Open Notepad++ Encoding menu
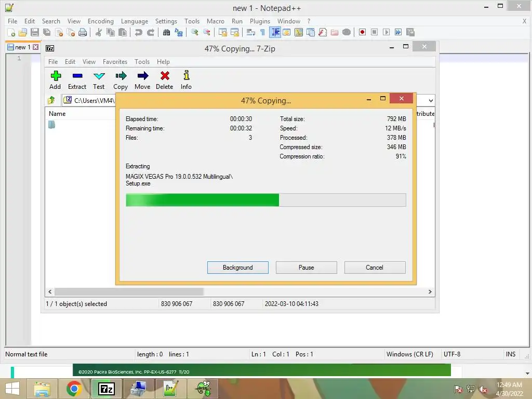Image resolution: width=532 pixels, height=399 pixels. pos(101,21)
